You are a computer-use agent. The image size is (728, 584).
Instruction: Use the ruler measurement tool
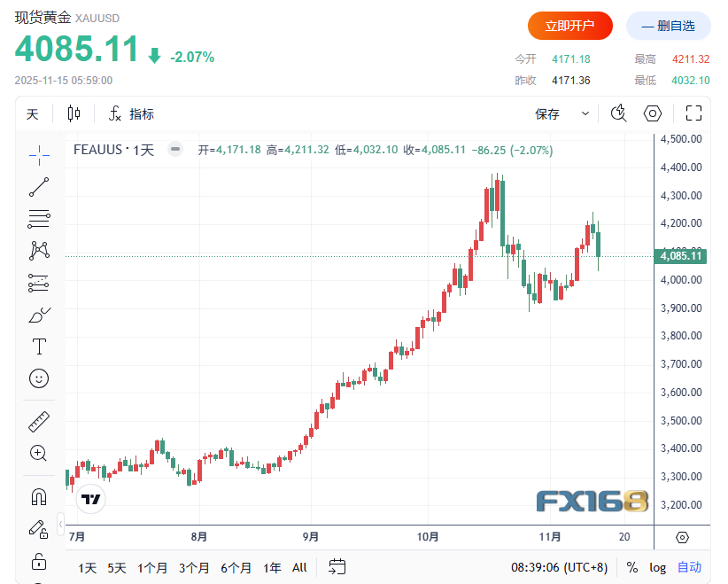(x=39, y=421)
